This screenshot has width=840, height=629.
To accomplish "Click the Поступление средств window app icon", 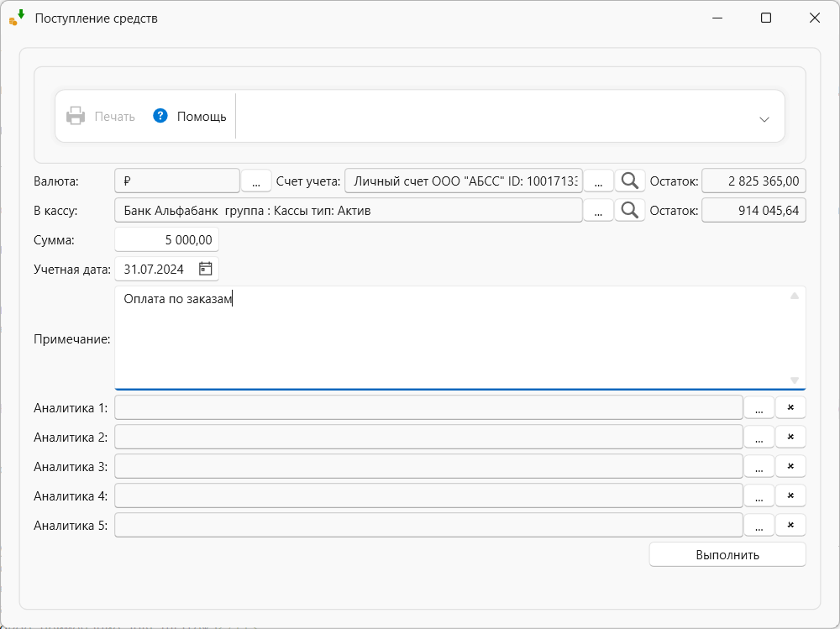I will (x=17, y=18).
